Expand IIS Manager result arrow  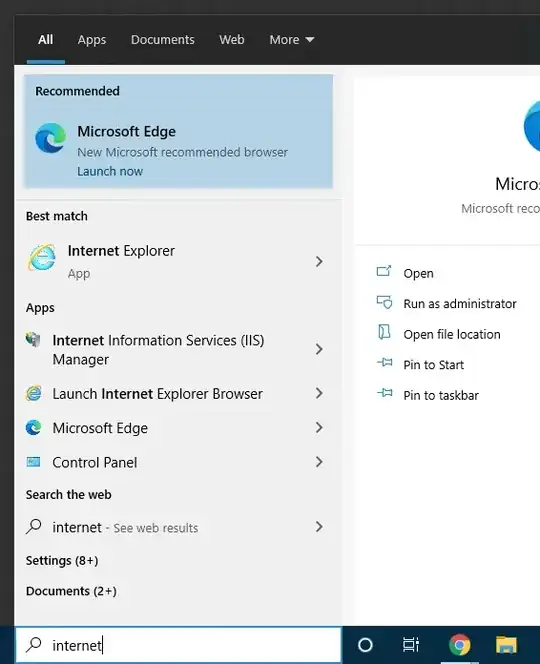pyautogui.click(x=319, y=349)
